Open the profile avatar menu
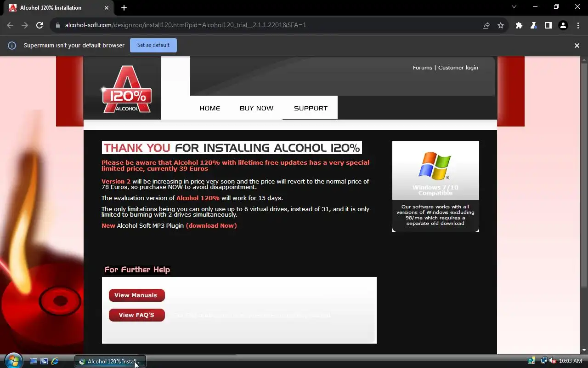588x368 pixels. tap(563, 25)
